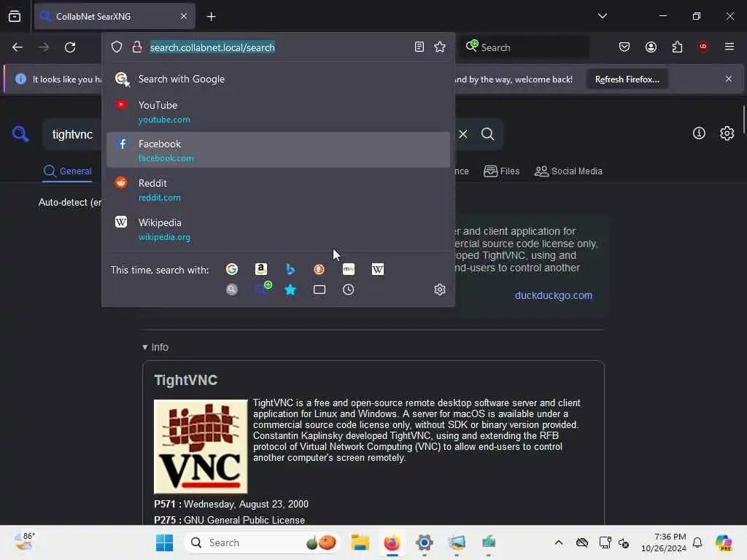
Task: Search history via clock icon
Action: (348, 289)
